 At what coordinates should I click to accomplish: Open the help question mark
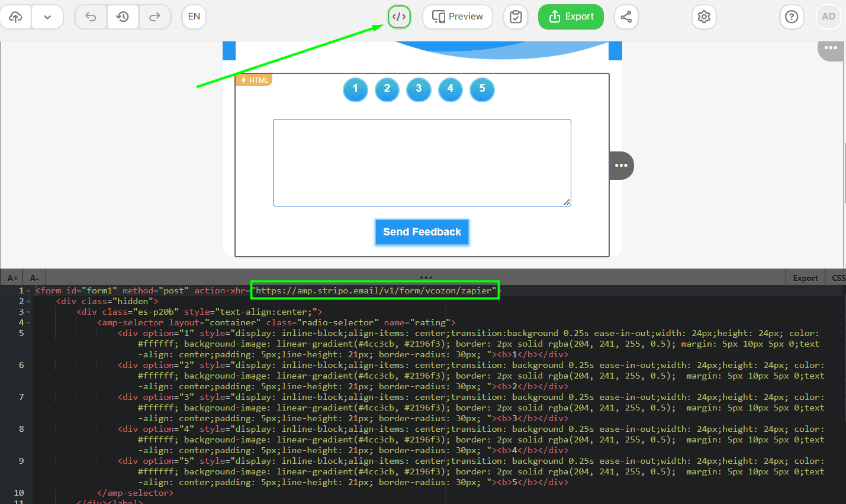(x=792, y=17)
